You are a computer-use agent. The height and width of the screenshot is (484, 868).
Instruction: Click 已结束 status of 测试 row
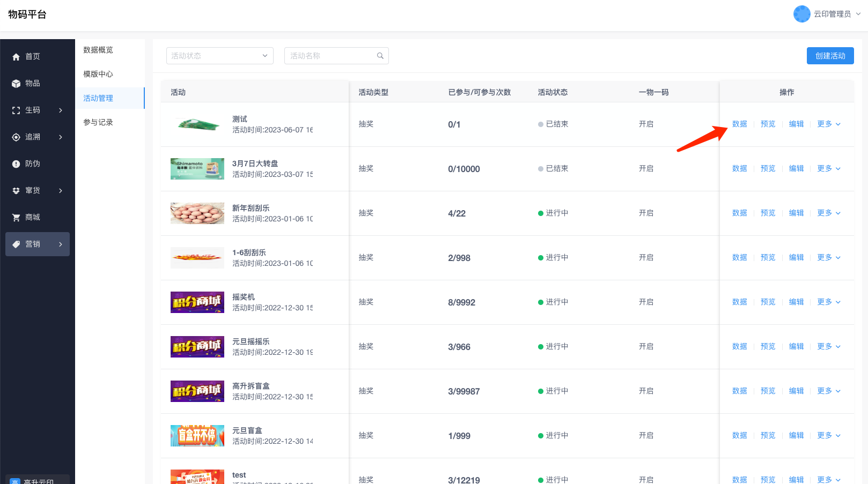pos(553,124)
